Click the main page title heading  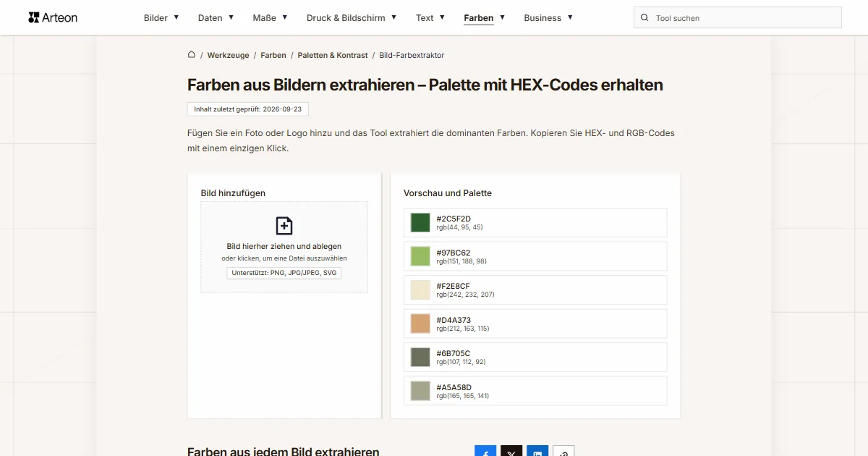[x=425, y=85]
